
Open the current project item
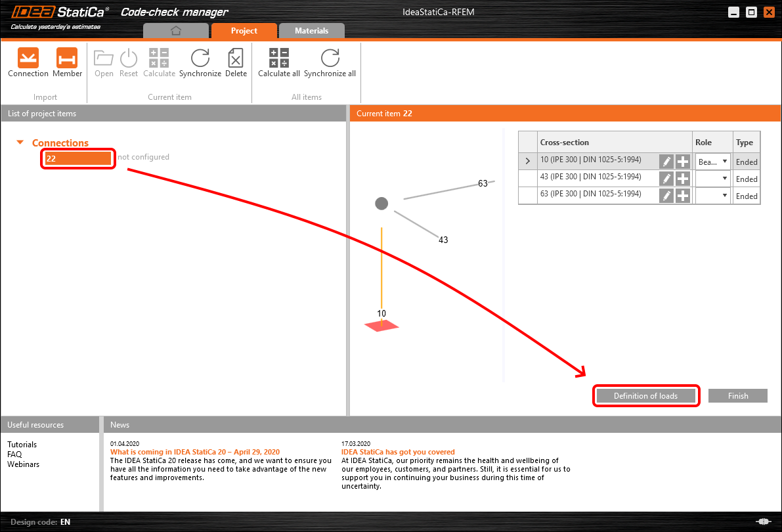click(x=104, y=62)
